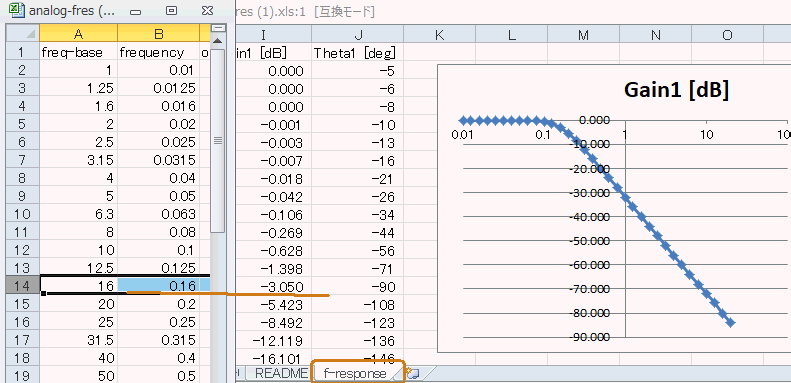Select row 19 header

tap(22, 375)
